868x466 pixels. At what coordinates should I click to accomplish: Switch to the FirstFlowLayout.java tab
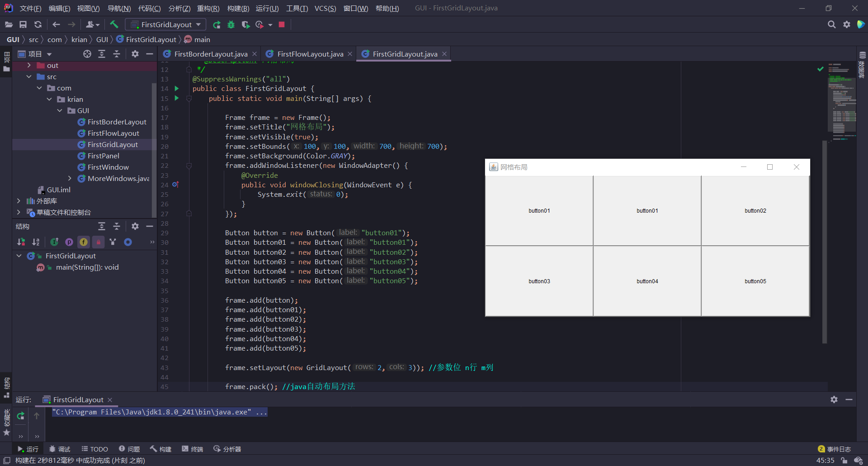pyautogui.click(x=309, y=53)
